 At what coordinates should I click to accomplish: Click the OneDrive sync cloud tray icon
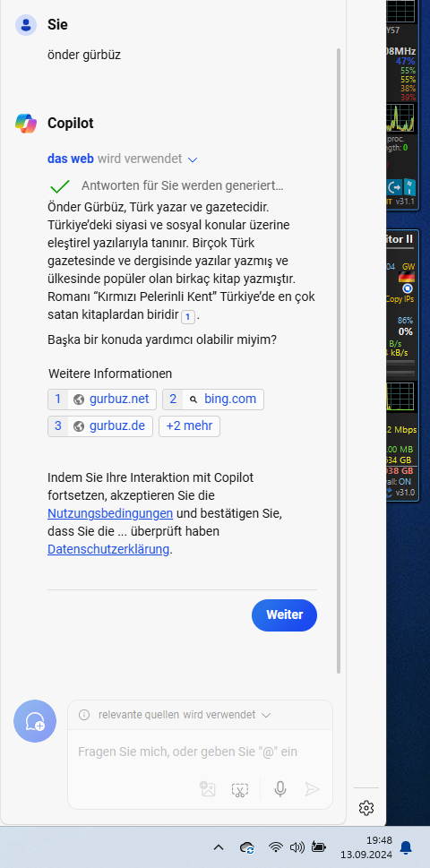point(247,847)
